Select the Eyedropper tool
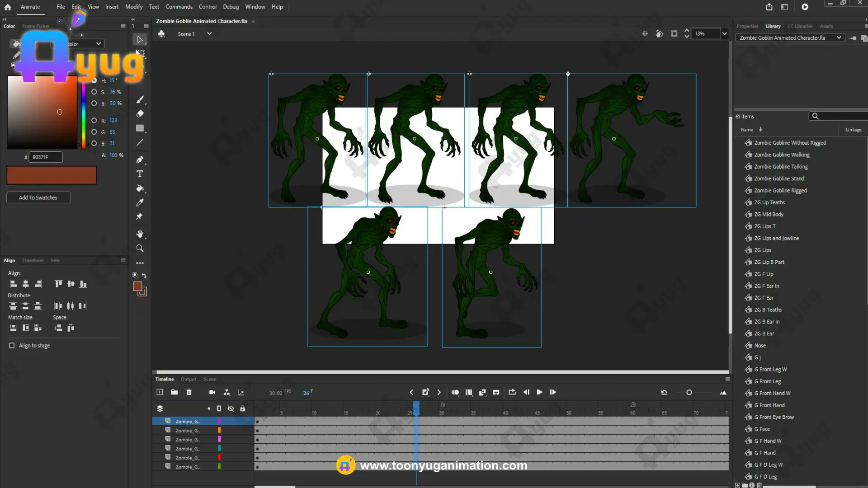The height and width of the screenshot is (488, 868). pos(140,202)
